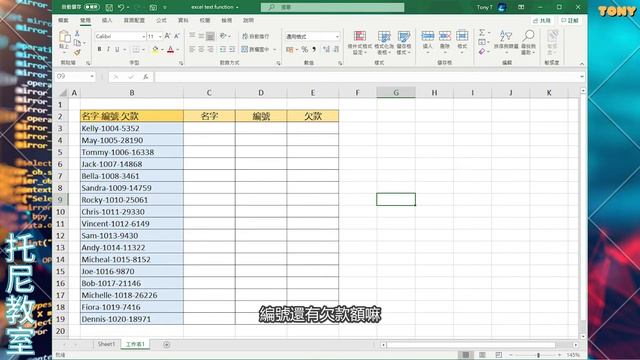Expand the formula bar

click(x=582, y=77)
